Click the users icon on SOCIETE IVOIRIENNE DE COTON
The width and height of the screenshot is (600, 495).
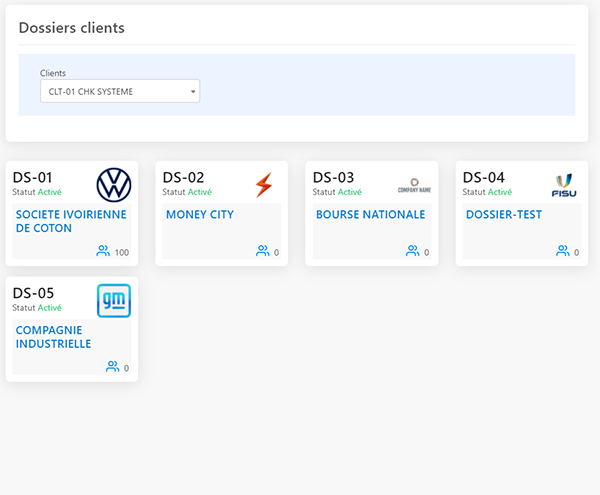[x=103, y=251]
